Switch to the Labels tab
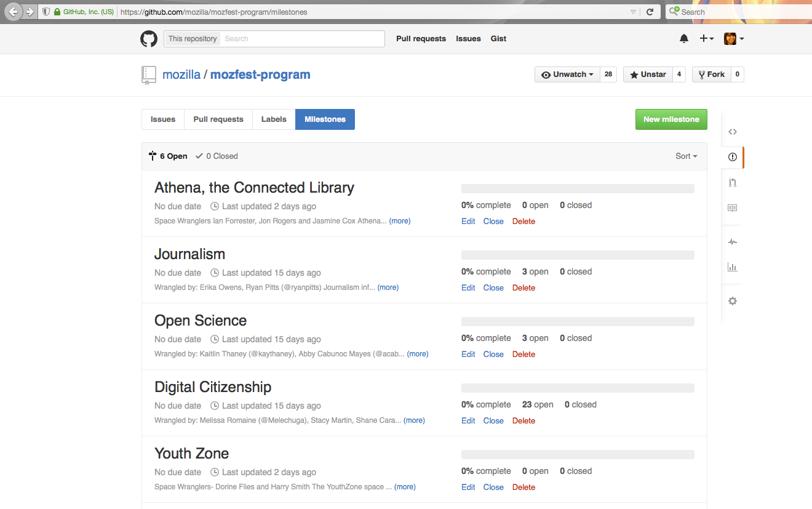This screenshot has height=509, width=812. [274, 119]
